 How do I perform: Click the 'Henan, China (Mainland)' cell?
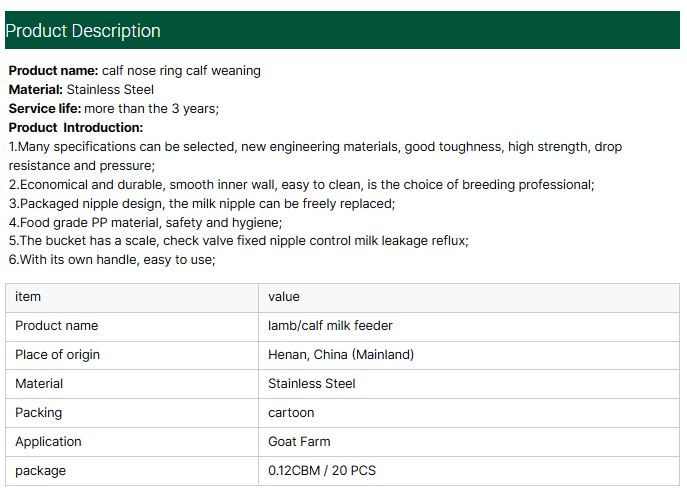click(341, 355)
